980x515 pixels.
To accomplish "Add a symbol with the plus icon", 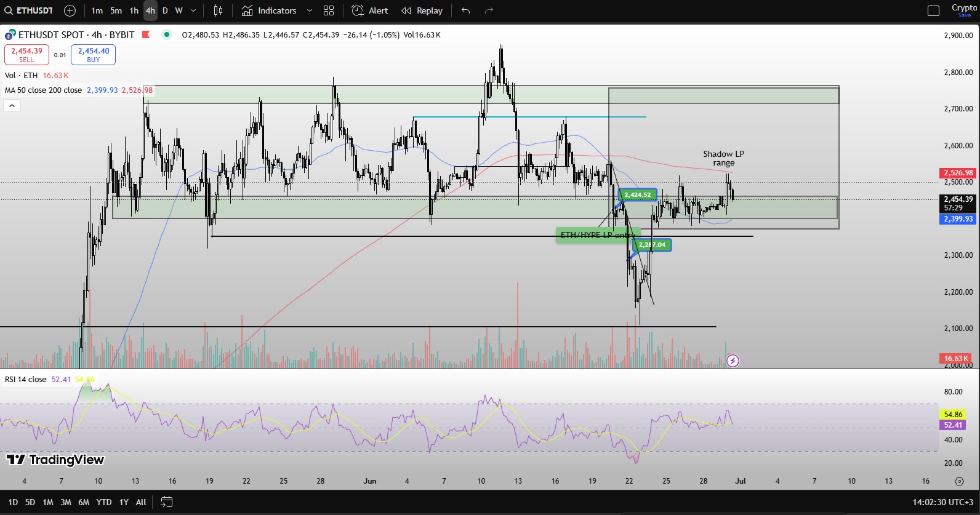I will (70, 10).
